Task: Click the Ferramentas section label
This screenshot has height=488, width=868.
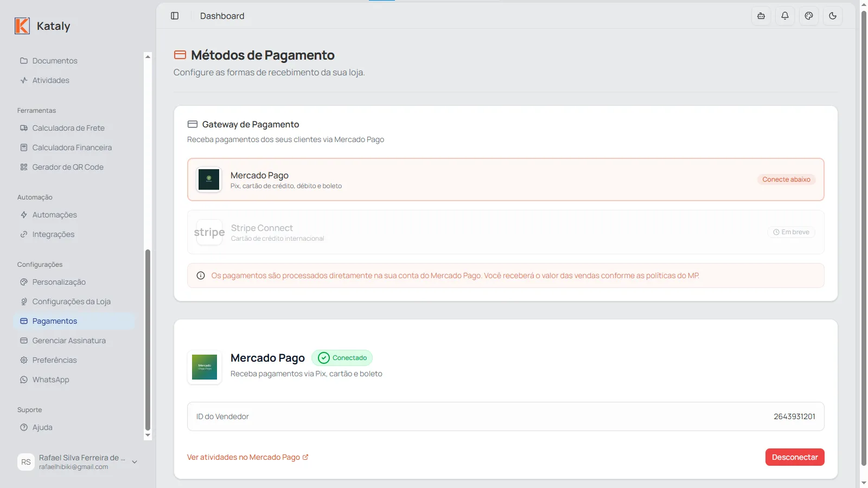Action: tap(36, 111)
